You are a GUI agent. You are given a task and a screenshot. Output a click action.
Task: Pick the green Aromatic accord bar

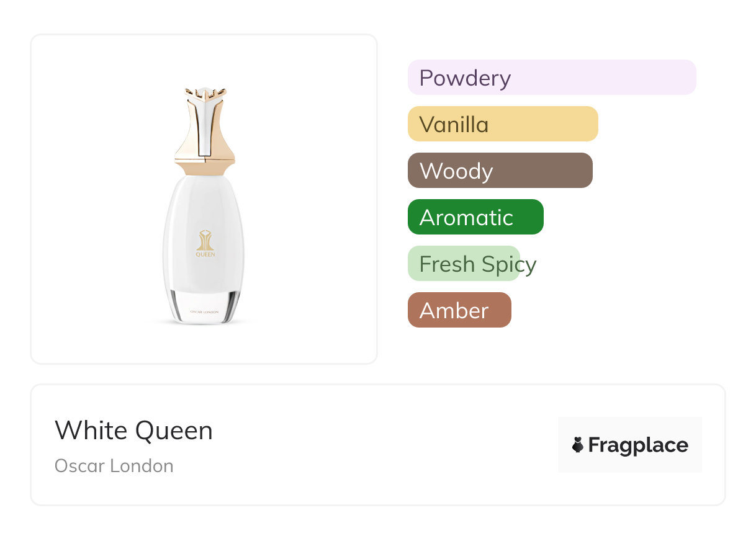[475, 217]
